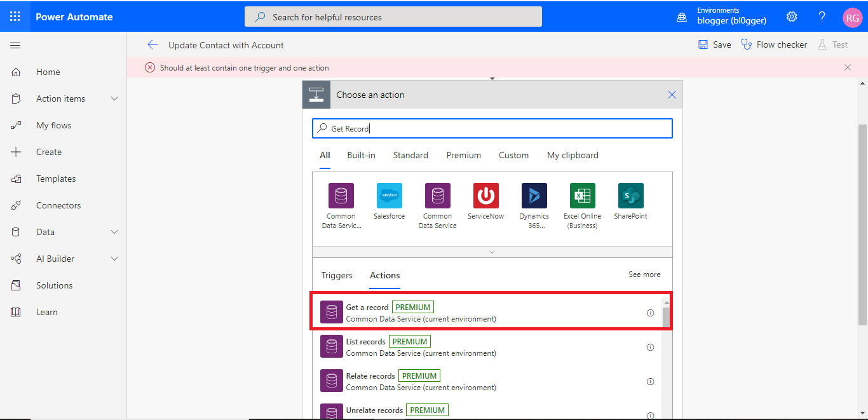Click the Learn book icon

(16, 312)
